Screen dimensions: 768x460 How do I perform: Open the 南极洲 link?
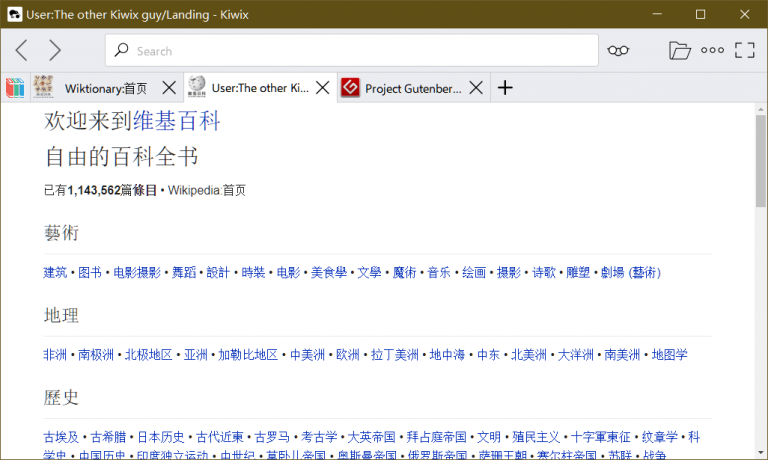96,355
